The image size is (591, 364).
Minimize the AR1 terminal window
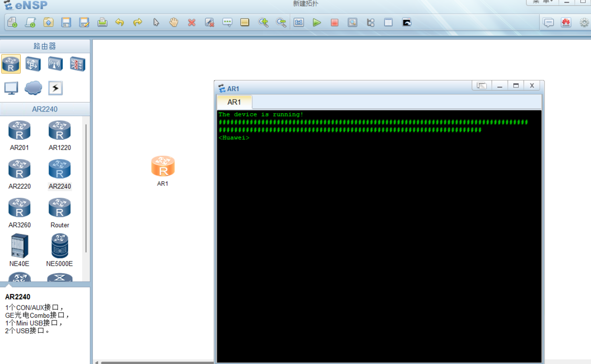point(500,86)
